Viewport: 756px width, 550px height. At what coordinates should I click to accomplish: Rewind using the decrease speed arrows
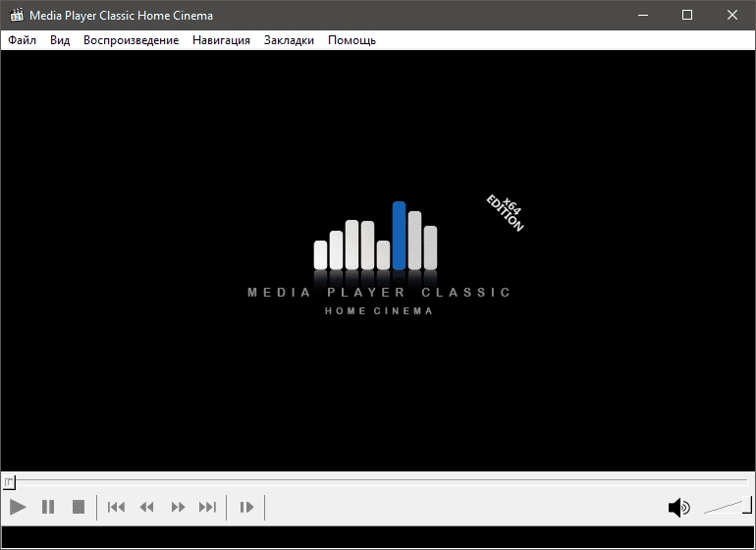[146, 507]
